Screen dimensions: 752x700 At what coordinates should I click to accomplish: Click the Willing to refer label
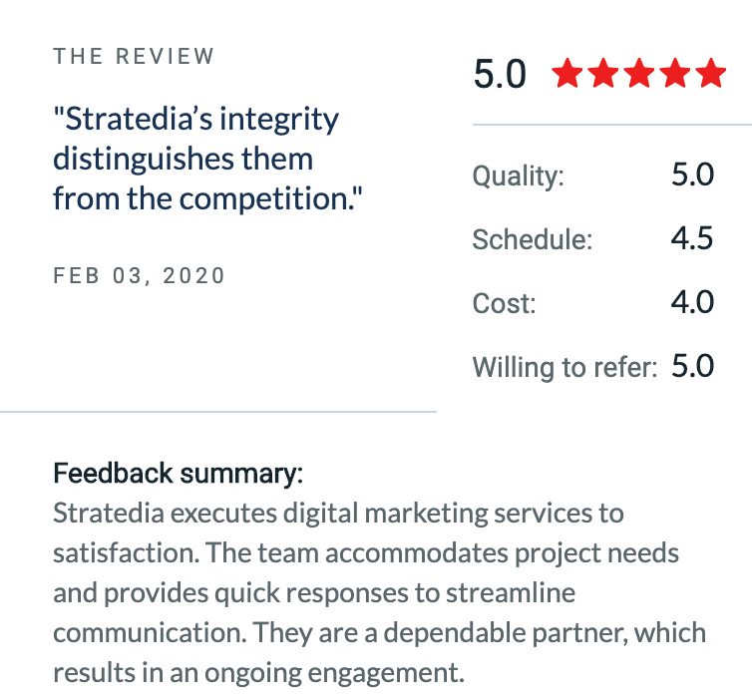click(564, 368)
